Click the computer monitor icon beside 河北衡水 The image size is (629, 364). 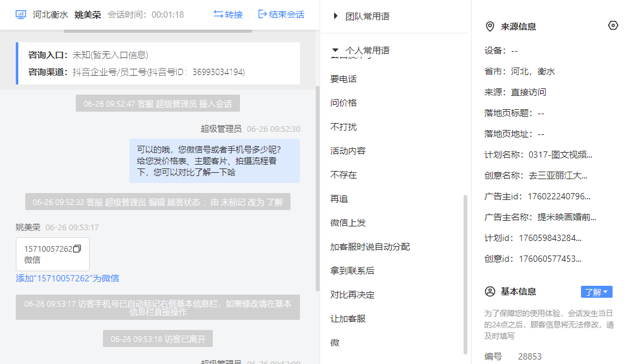(21, 15)
